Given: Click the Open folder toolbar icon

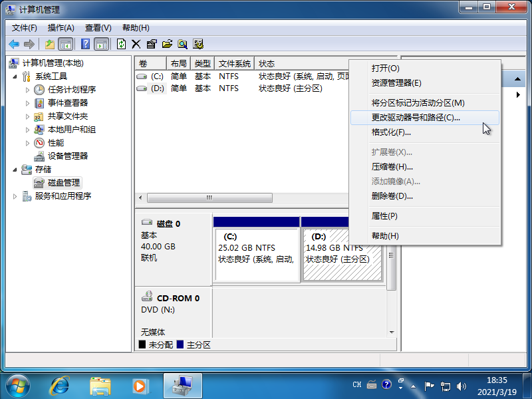Looking at the screenshot, I should pyautogui.click(x=168, y=44).
